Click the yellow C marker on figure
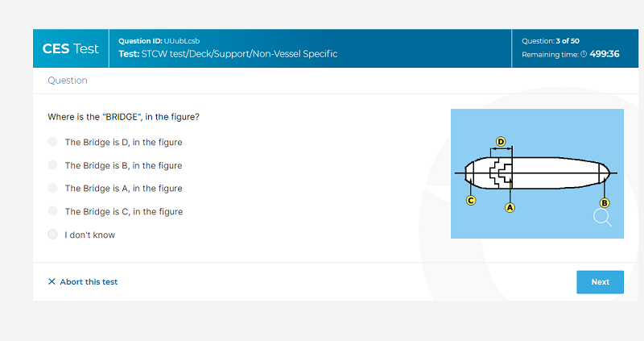644x341 pixels. (x=472, y=200)
